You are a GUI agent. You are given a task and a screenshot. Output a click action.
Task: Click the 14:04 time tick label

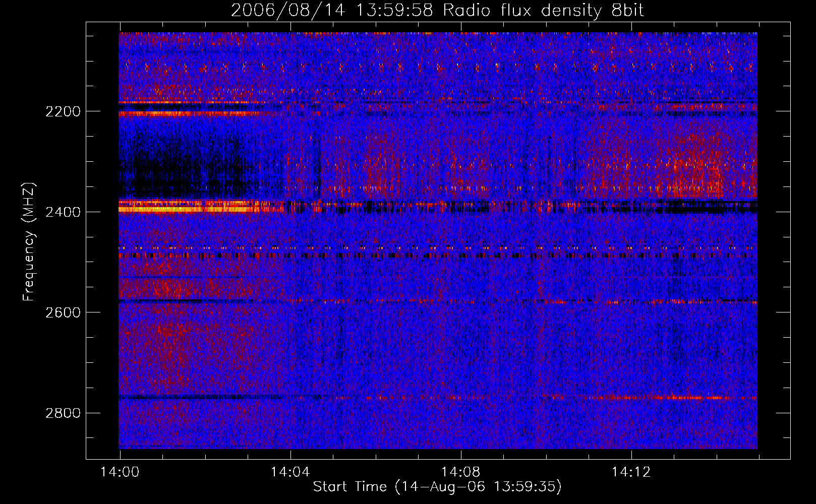pos(290,472)
